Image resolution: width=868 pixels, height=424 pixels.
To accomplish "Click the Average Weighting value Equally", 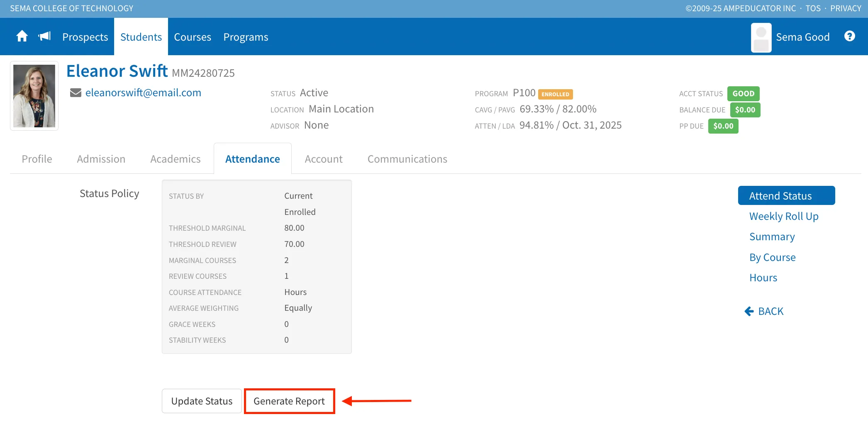I will tap(298, 308).
